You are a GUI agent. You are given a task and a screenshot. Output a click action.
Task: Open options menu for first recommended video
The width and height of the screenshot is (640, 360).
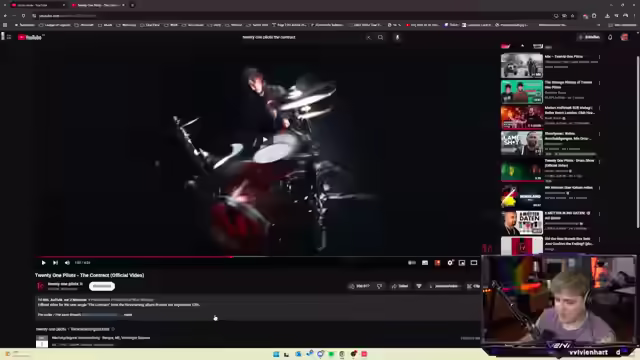click(599, 57)
